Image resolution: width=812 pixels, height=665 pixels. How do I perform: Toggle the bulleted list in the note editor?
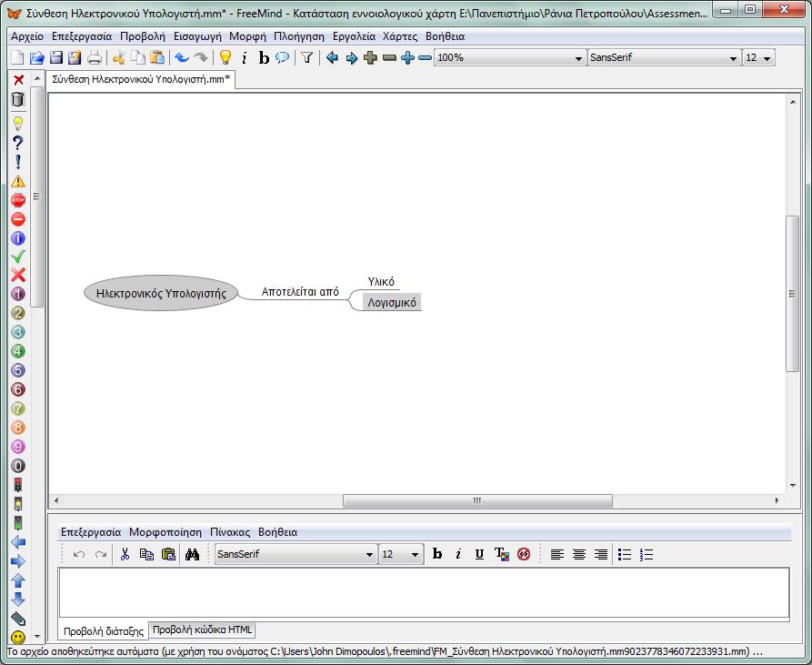[x=625, y=554]
